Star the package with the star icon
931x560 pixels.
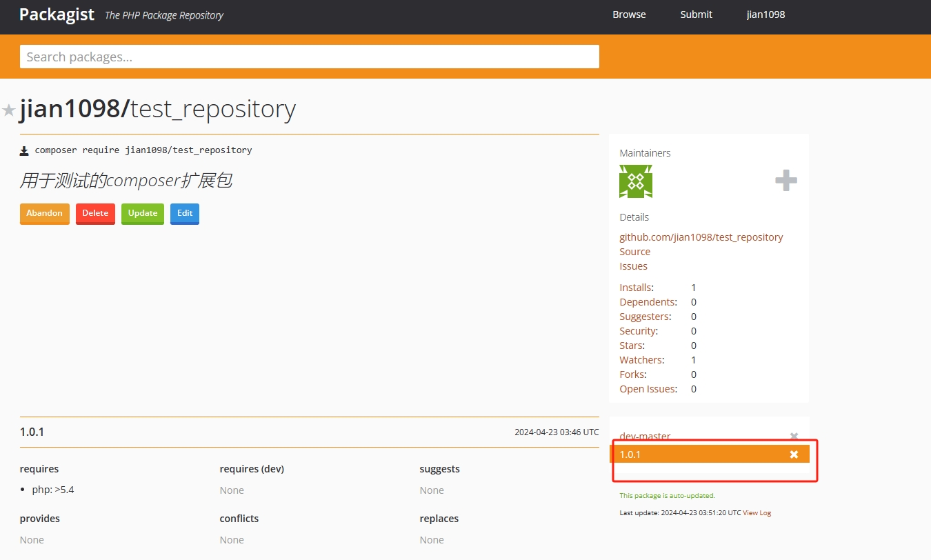[x=9, y=110]
